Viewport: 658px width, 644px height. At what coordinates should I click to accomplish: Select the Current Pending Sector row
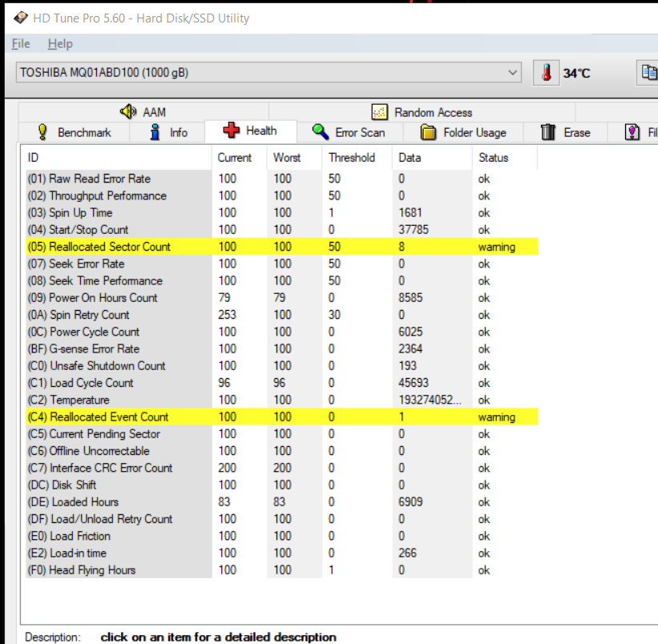pos(281,434)
